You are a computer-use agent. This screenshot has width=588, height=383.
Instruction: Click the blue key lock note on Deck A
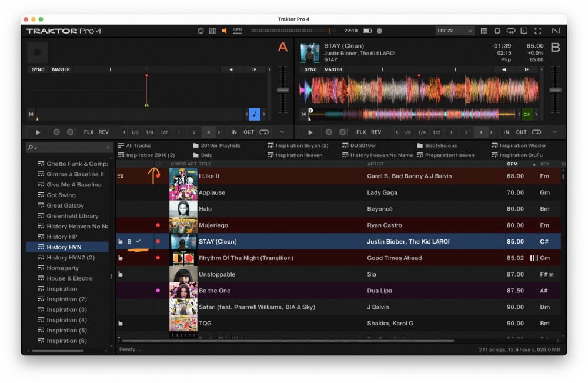tap(255, 114)
